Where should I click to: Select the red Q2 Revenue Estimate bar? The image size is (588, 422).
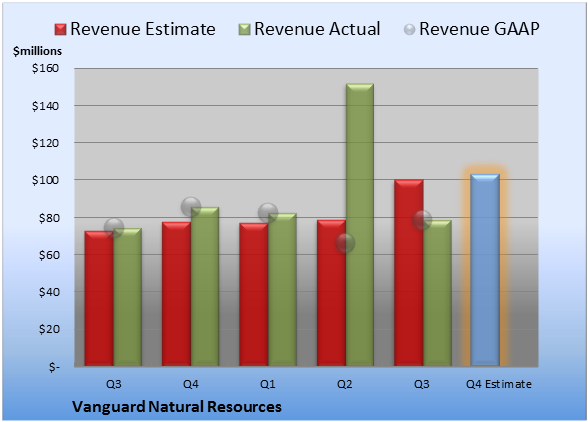[x=332, y=293]
